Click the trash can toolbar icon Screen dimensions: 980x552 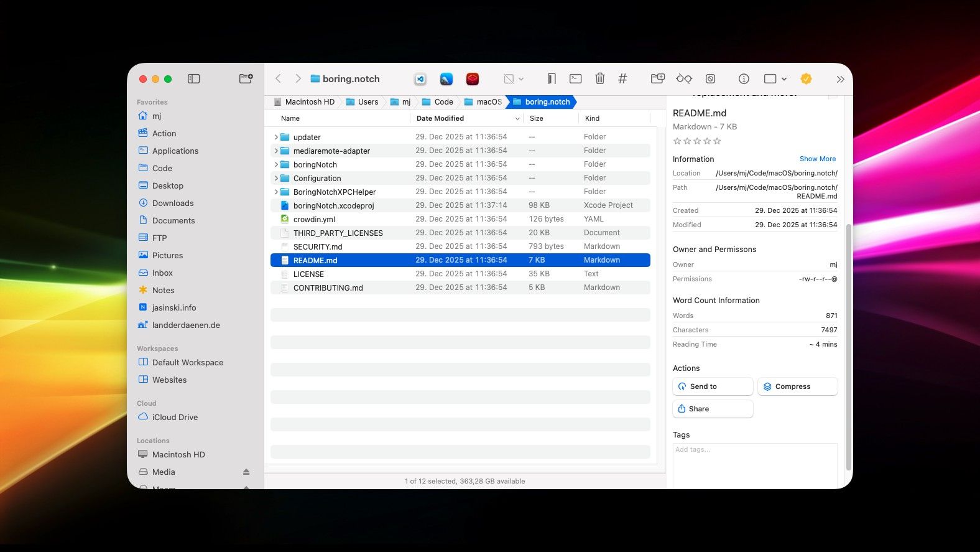(x=599, y=78)
